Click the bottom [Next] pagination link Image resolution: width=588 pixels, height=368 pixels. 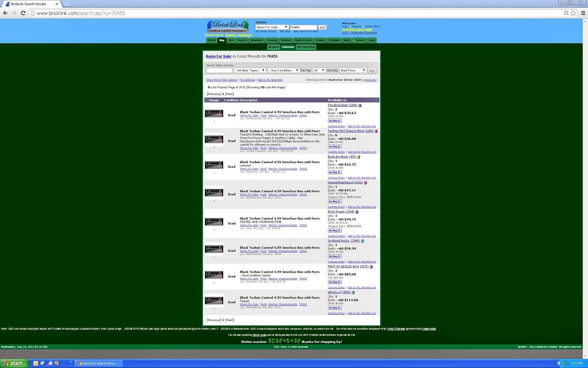tap(229, 320)
